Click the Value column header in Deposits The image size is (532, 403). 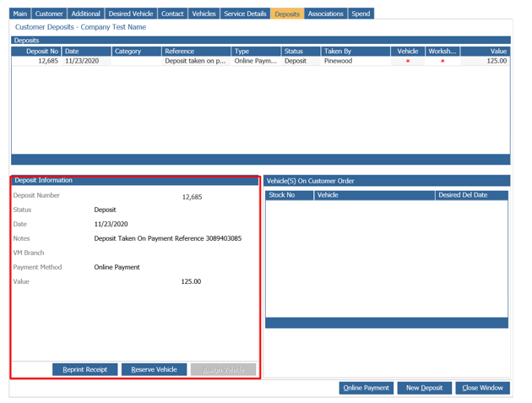[x=486, y=52]
